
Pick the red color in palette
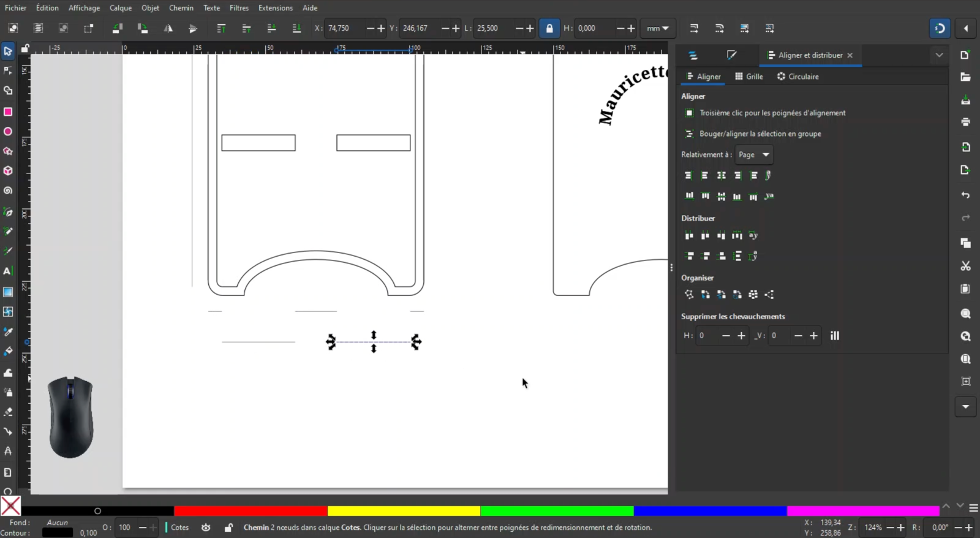point(250,510)
